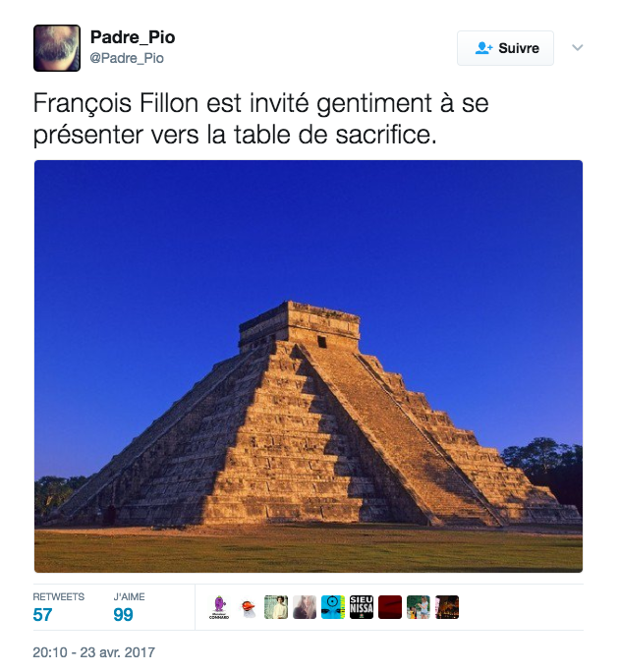
Task: Open the avatar with person in white shirt
Action: click(276, 607)
